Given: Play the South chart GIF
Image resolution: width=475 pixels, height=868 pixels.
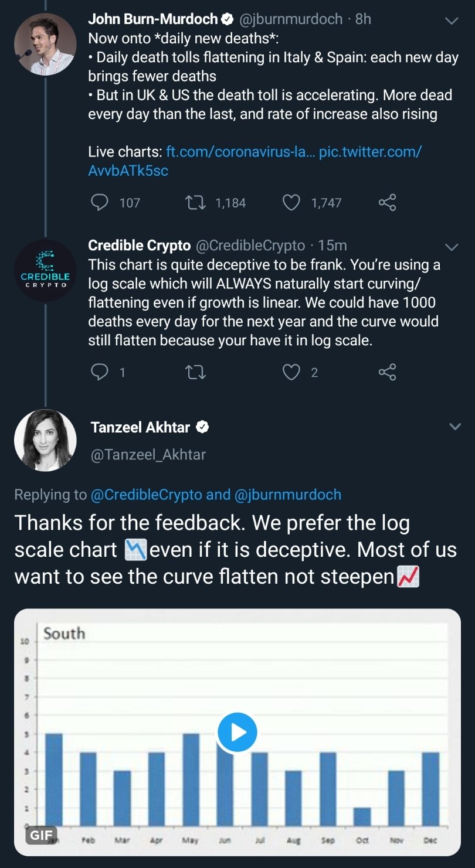Looking at the screenshot, I should pos(237,732).
